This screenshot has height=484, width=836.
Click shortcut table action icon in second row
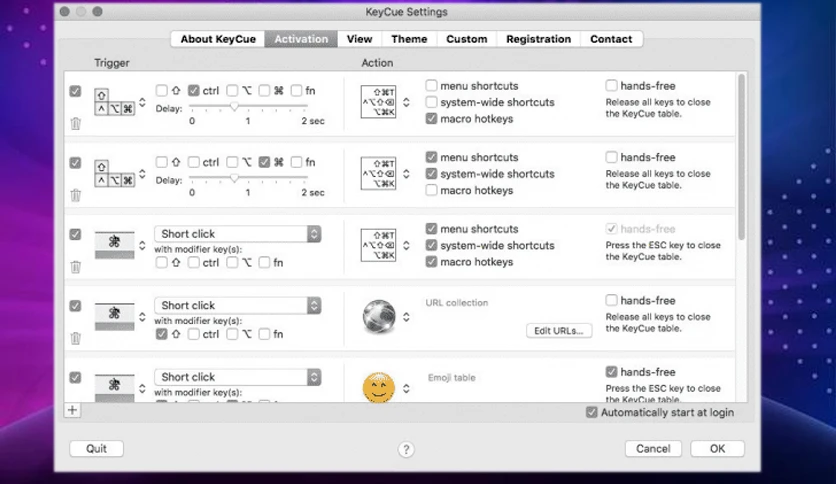click(379, 173)
